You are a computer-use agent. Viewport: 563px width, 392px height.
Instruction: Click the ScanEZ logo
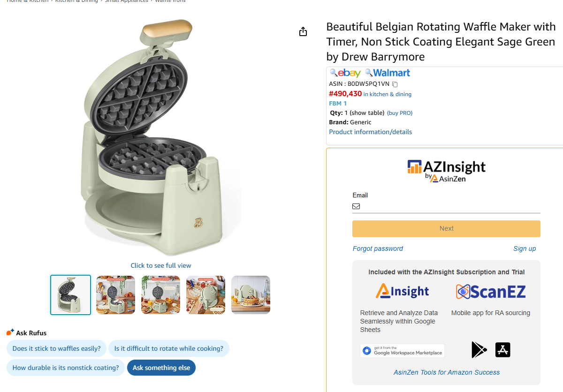tap(491, 292)
